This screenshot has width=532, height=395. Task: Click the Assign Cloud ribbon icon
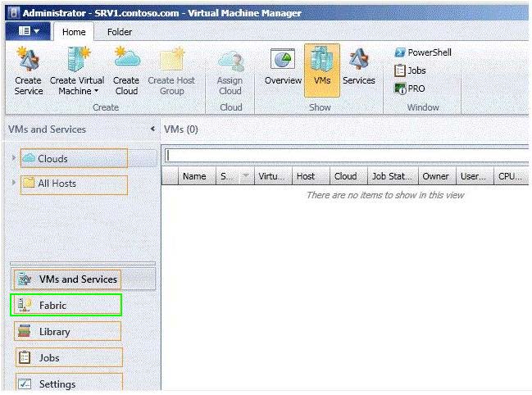pyautogui.click(x=230, y=61)
